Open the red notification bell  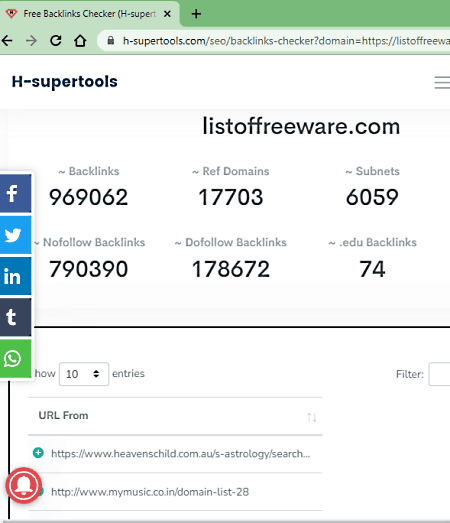pos(24,486)
